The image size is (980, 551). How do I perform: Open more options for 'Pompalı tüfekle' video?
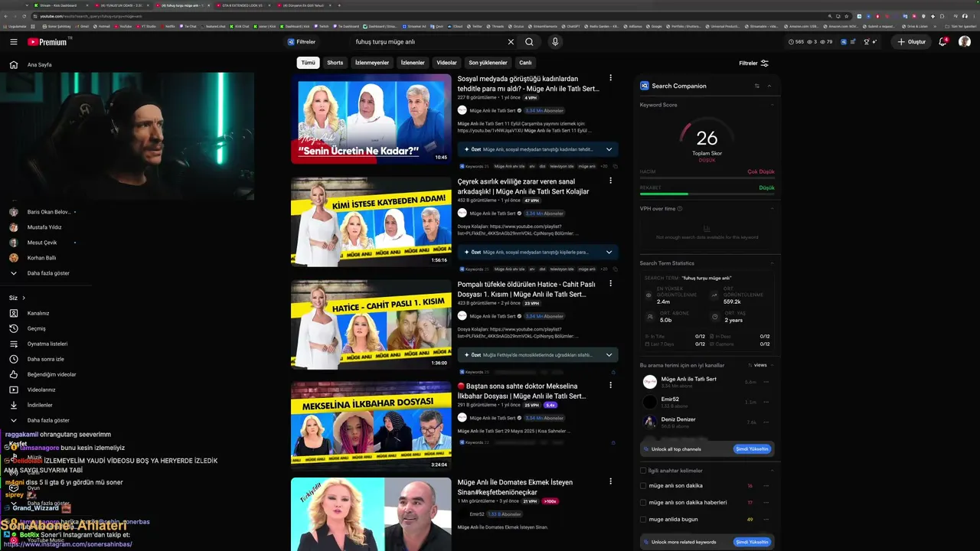(610, 283)
